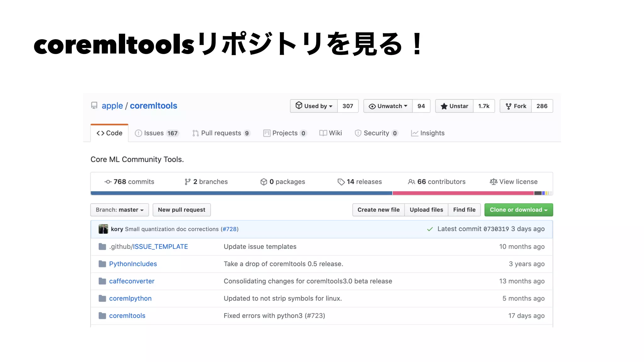Image resolution: width=644 pixels, height=362 pixels.
Task: Click the license scale icon
Action: 493,182
